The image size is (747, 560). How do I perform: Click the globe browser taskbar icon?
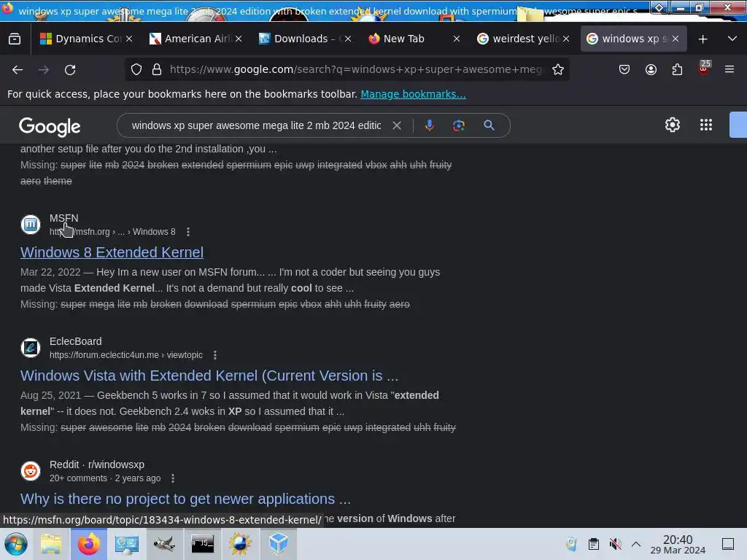(x=240, y=544)
